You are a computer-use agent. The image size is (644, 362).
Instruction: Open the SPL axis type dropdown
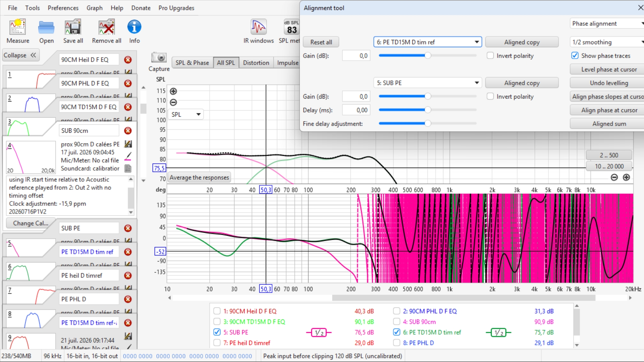(x=186, y=115)
